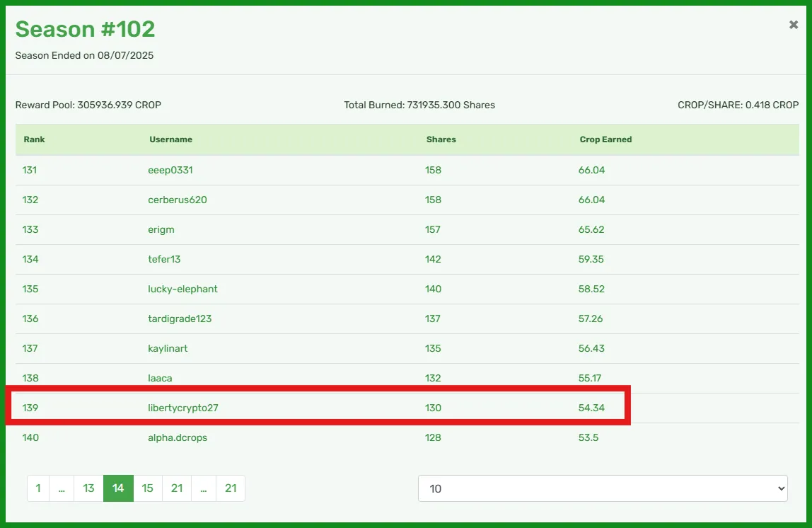Screen dimensions: 812x528
Task: Sort by the Shares column header
Action: coord(441,139)
